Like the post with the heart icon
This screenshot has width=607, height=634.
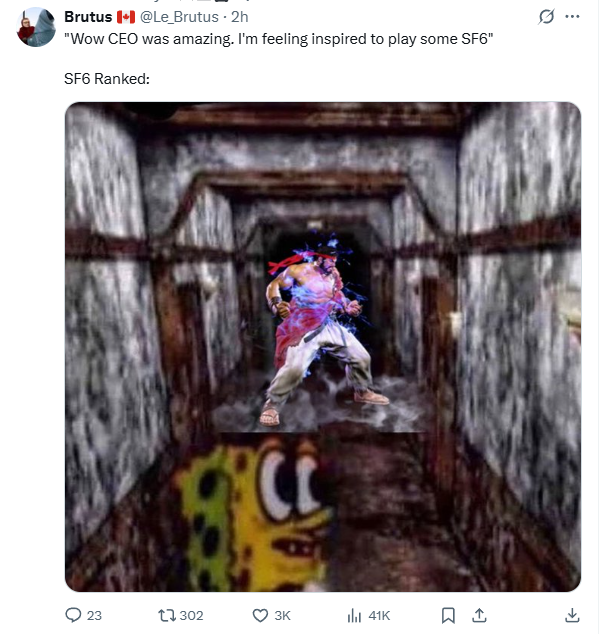[260, 615]
